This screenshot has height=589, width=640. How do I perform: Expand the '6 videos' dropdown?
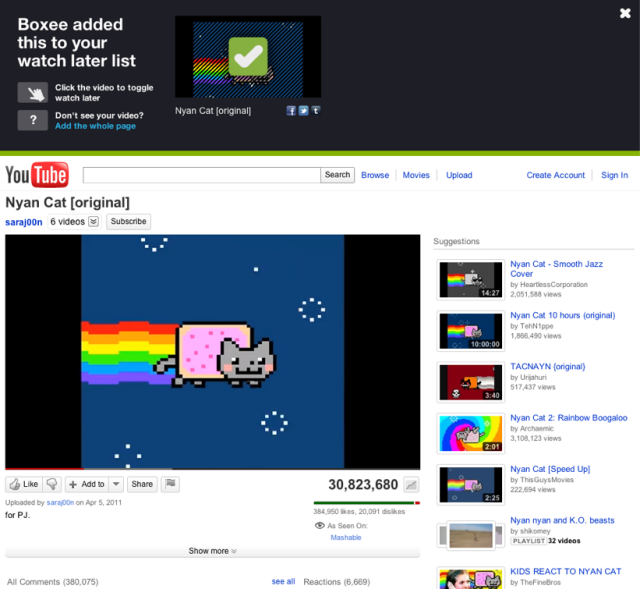[x=74, y=222]
